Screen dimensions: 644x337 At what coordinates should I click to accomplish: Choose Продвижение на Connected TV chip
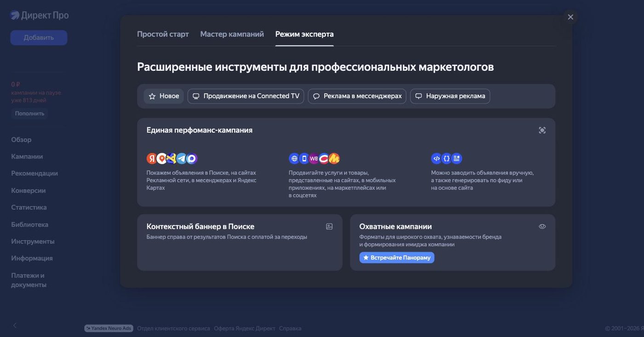coord(246,96)
